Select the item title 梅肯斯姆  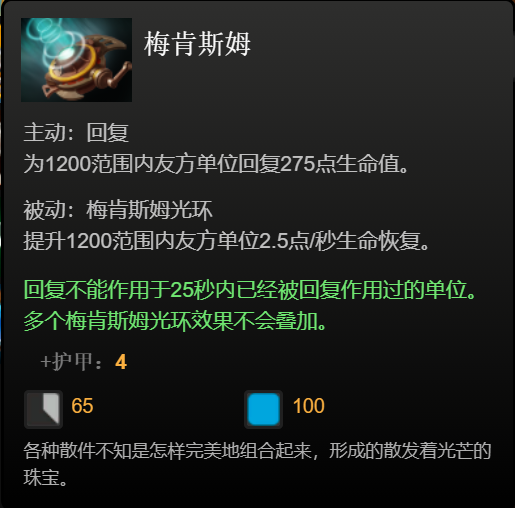pos(197,44)
